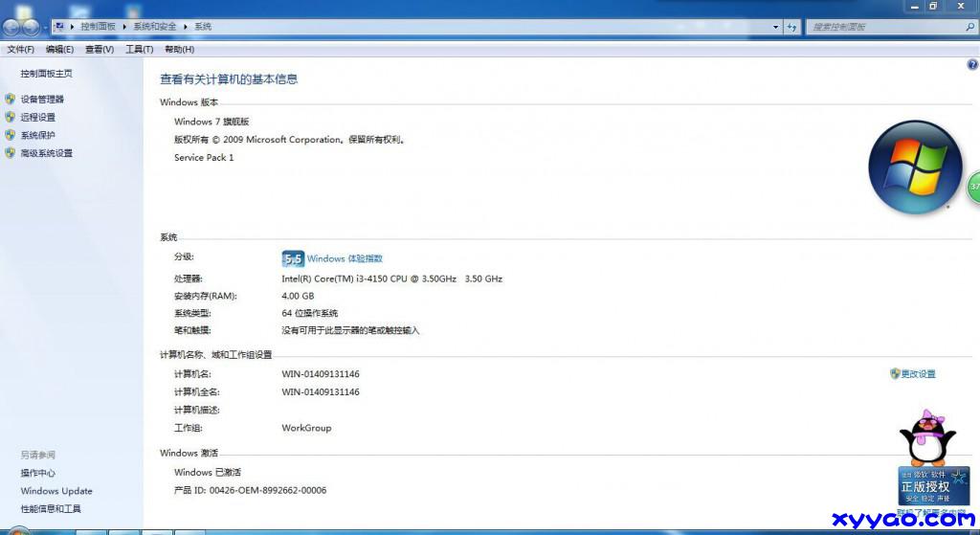This screenshot has height=535, width=980.
Task: Open the 文件(F) menu
Action: click(x=20, y=49)
